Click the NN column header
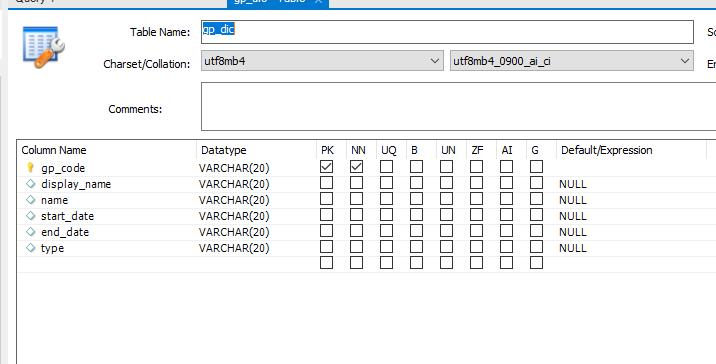 (x=358, y=150)
